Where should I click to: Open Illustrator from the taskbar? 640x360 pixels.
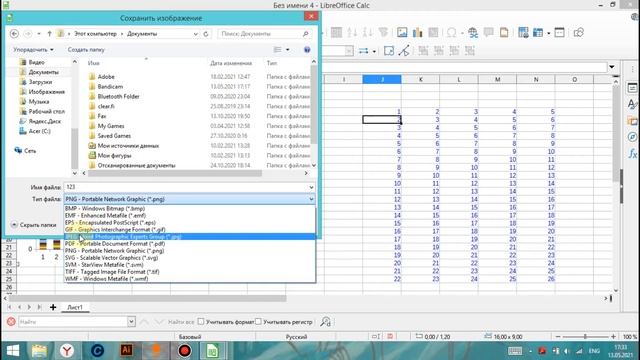coord(126,350)
